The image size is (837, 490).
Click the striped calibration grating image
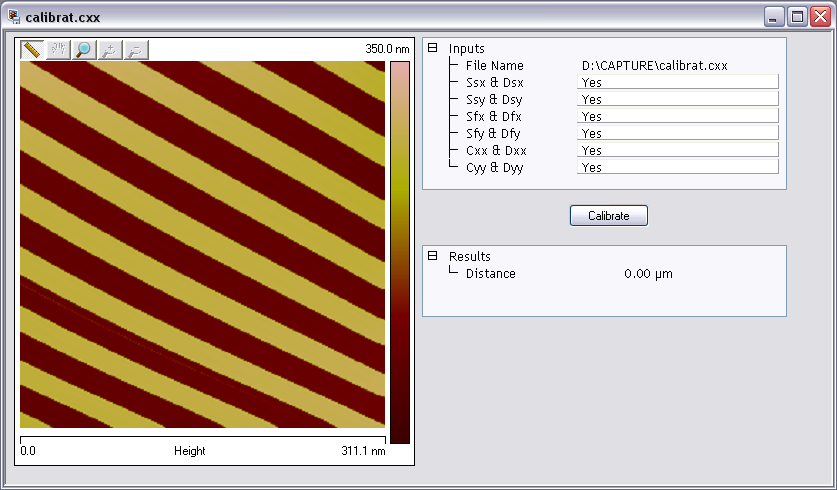tap(202, 244)
